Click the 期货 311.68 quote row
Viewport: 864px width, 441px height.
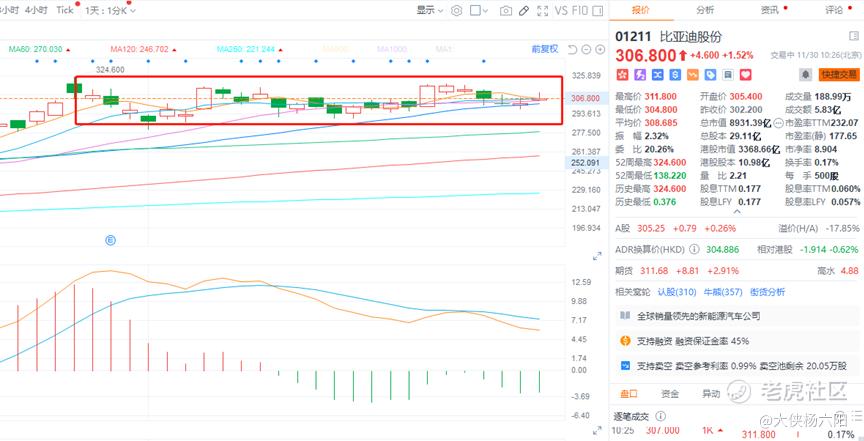click(x=737, y=271)
